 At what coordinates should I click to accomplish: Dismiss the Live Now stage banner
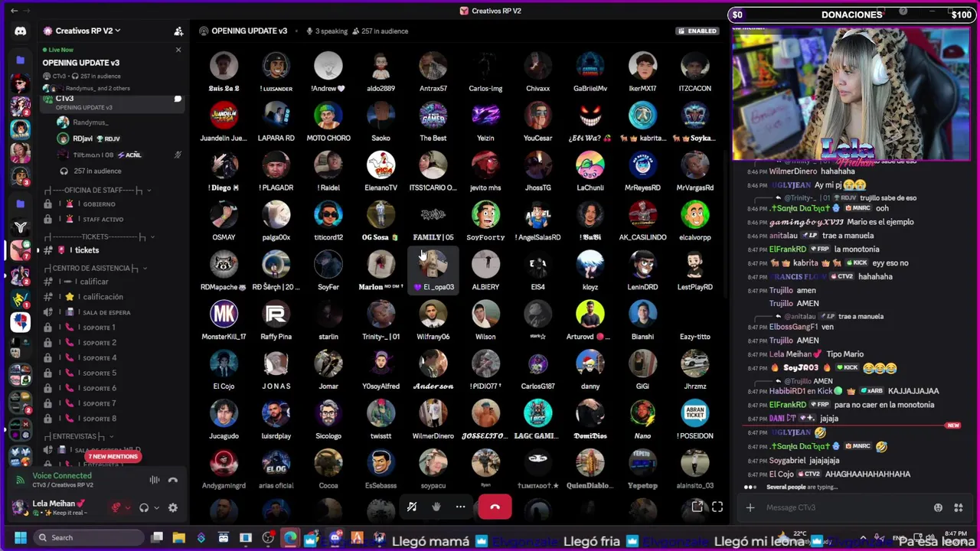point(178,50)
